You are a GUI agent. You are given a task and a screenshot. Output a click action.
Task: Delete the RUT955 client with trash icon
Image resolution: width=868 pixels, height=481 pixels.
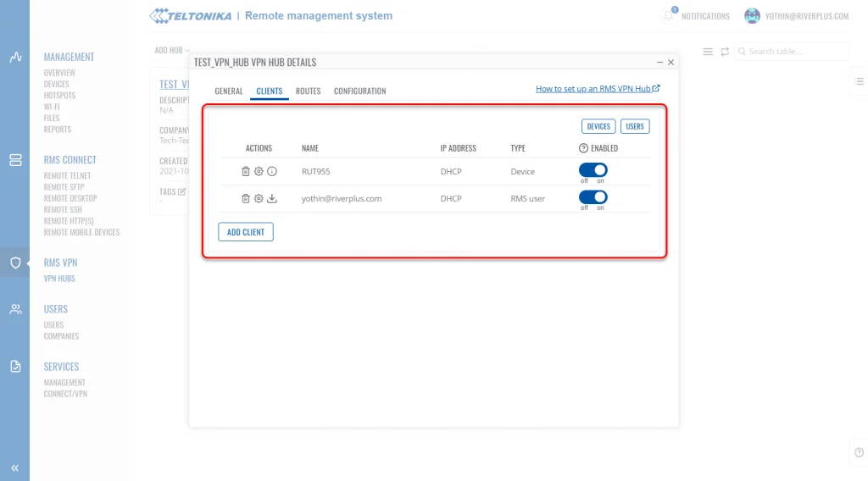[x=246, y=171]
